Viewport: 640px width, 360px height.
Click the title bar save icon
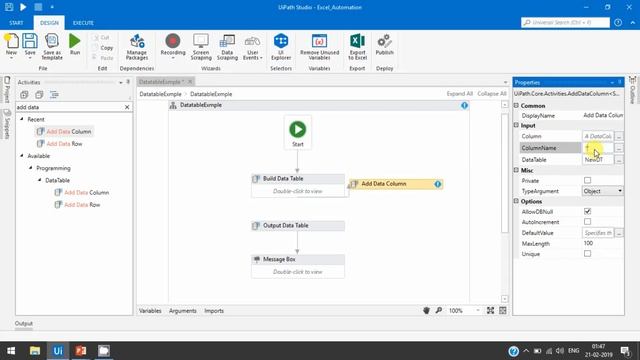coord(9,7)
